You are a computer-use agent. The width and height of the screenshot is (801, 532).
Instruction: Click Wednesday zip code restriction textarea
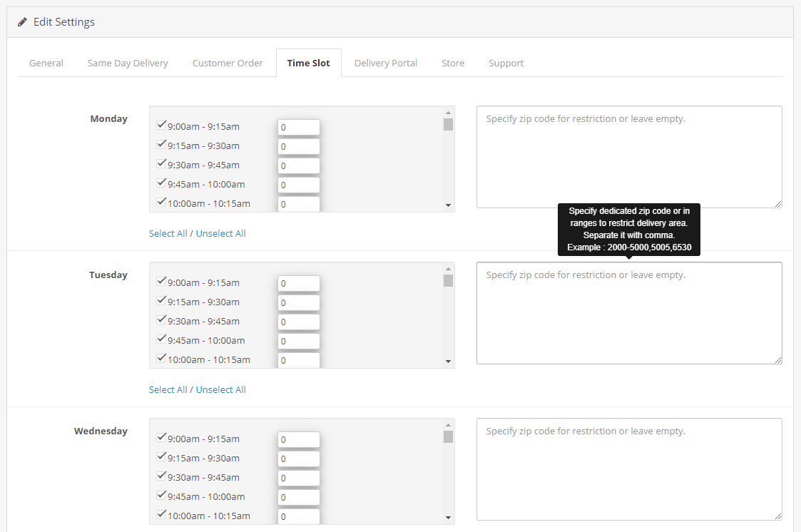click(629, 469)
